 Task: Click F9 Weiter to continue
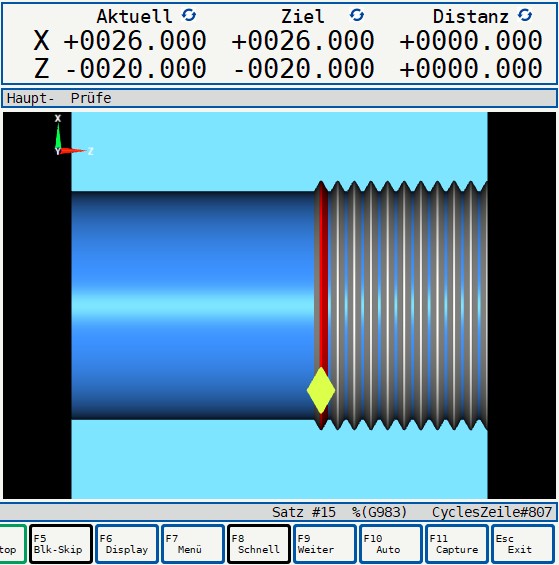325,544
